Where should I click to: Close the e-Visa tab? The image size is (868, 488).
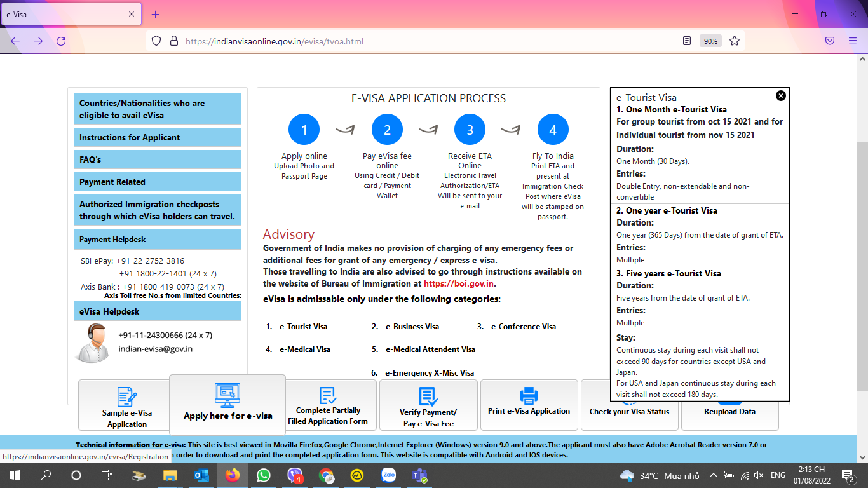[x=132, y=14]
